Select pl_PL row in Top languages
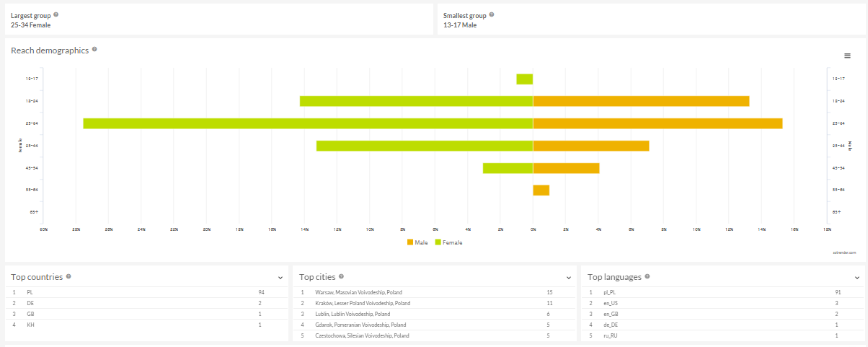This screenshot has height=347, width=868. [x=722, y=292]
